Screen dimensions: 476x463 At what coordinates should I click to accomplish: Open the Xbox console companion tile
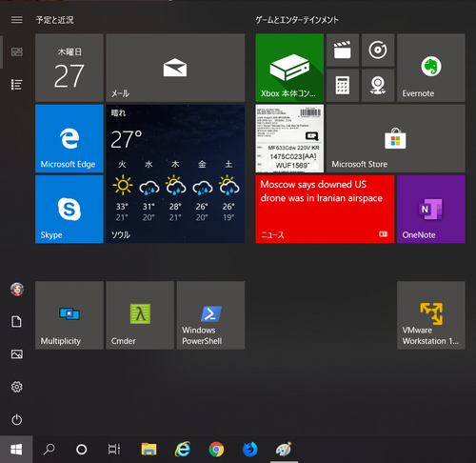[x=289, y=68]
